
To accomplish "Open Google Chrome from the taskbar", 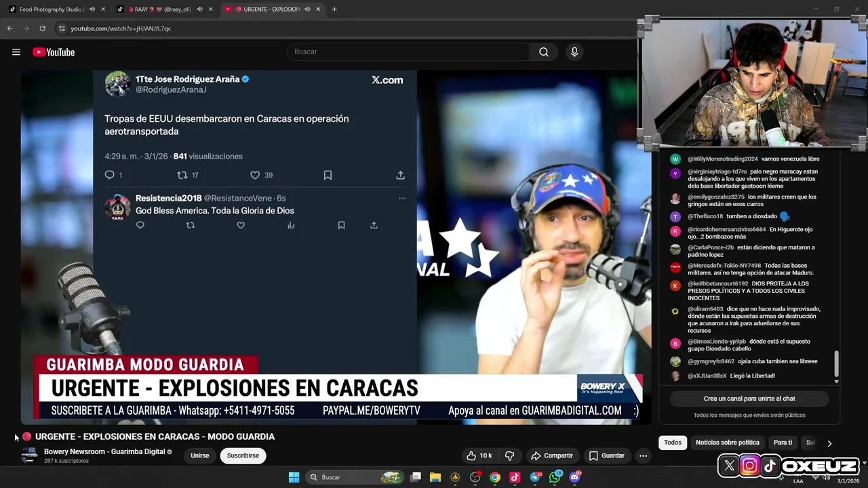I will (x=495, y=477).
